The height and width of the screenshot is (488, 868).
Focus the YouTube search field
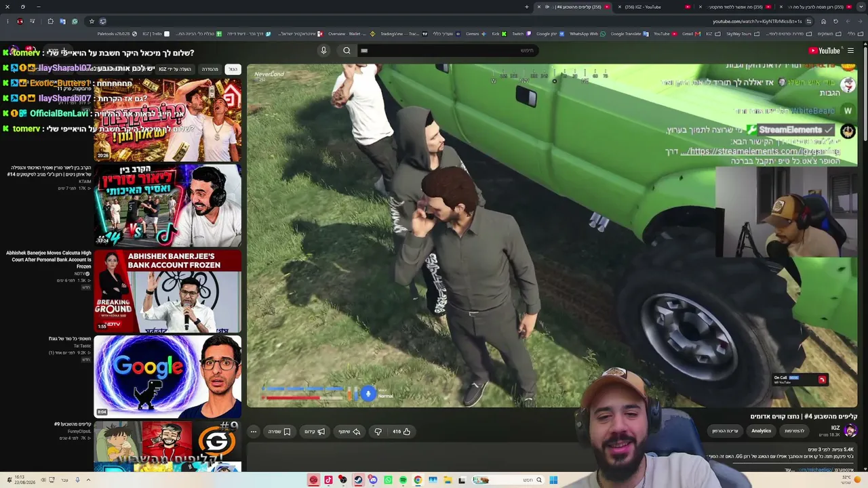tap(449, 50)
